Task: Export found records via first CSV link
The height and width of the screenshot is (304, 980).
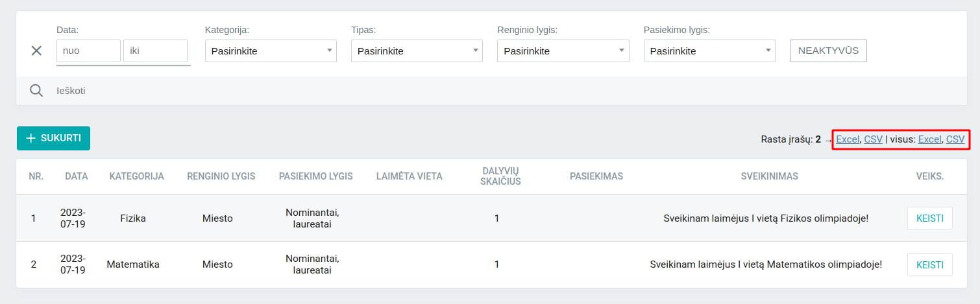Action: (874, 139)
